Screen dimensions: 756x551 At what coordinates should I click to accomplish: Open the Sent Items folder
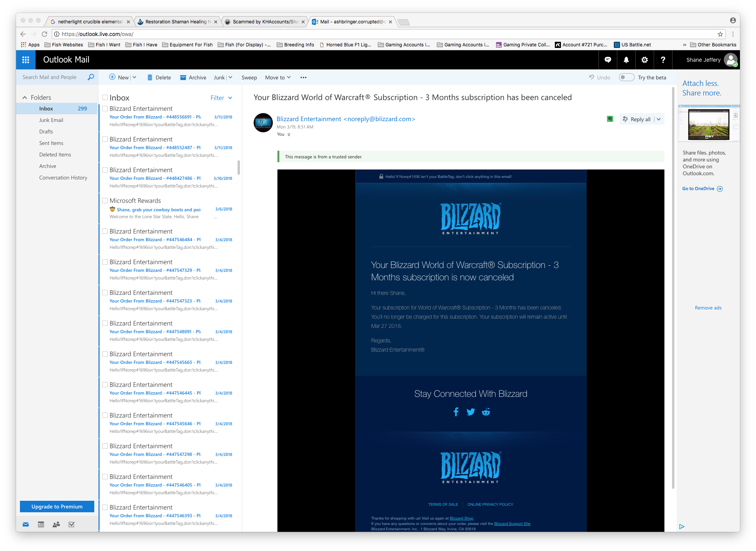point(51,143)
